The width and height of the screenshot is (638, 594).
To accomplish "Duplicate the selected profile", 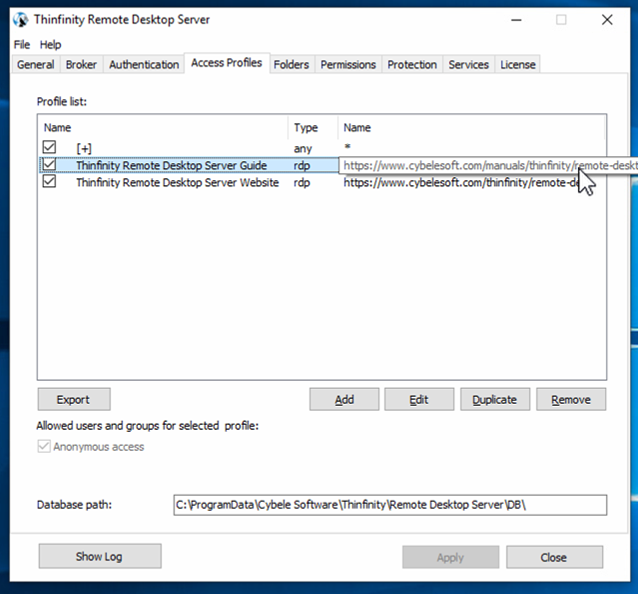I will click(x=494, y=399).
